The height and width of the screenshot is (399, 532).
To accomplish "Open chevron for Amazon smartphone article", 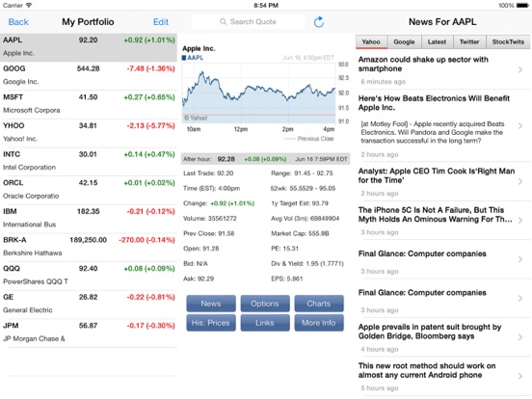I will click(x=520, y=70).
